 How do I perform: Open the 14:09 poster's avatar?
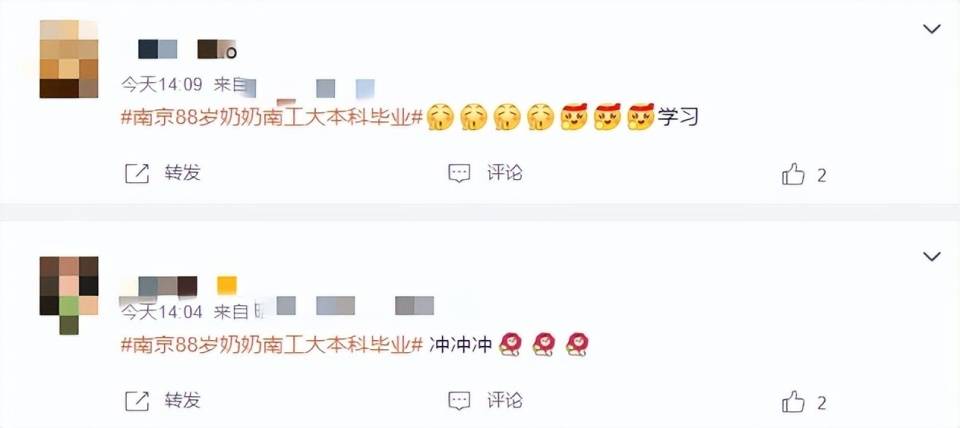click(69, 59)
